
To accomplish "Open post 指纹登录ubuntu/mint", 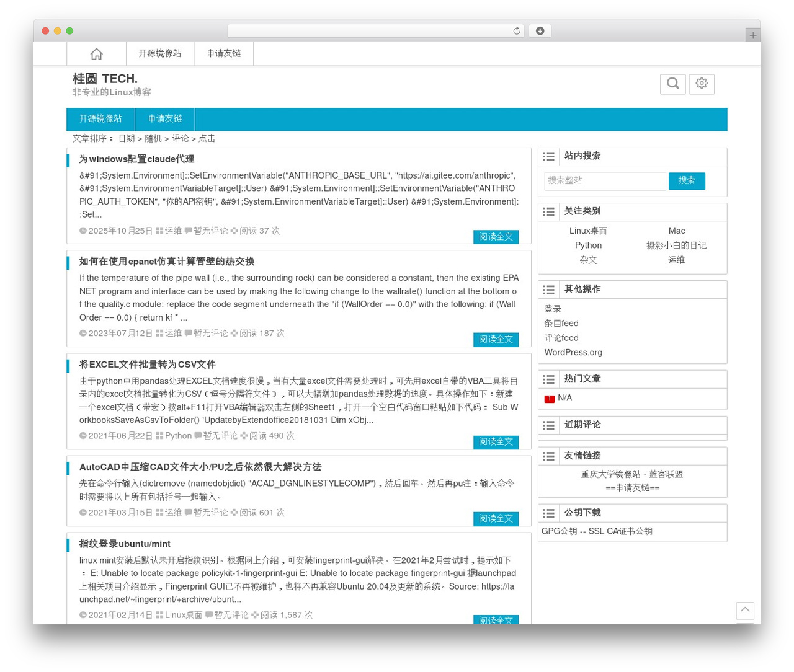I will 125,544.
